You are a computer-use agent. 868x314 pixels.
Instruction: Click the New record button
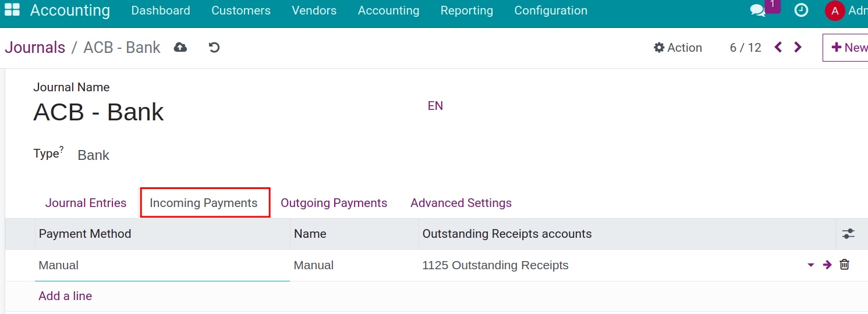(x=846, y=48)
